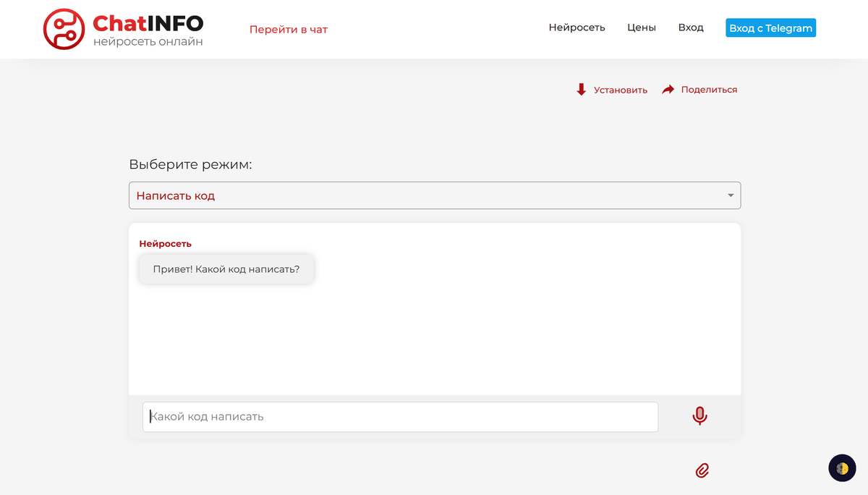The width and height of the screenshot is (868, 495).
Task: Click the 'Установить' text label
Action: point(620,90)
